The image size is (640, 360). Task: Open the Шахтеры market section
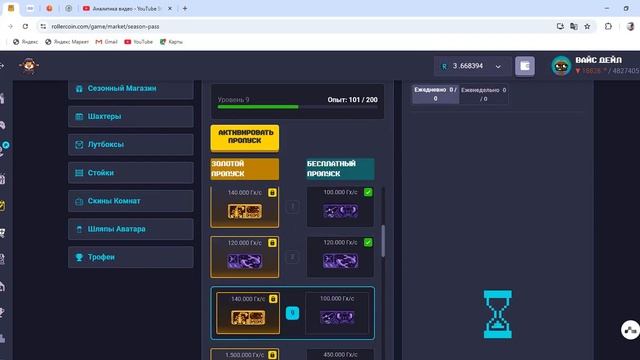pyautogui.click(x=131, y=116)
